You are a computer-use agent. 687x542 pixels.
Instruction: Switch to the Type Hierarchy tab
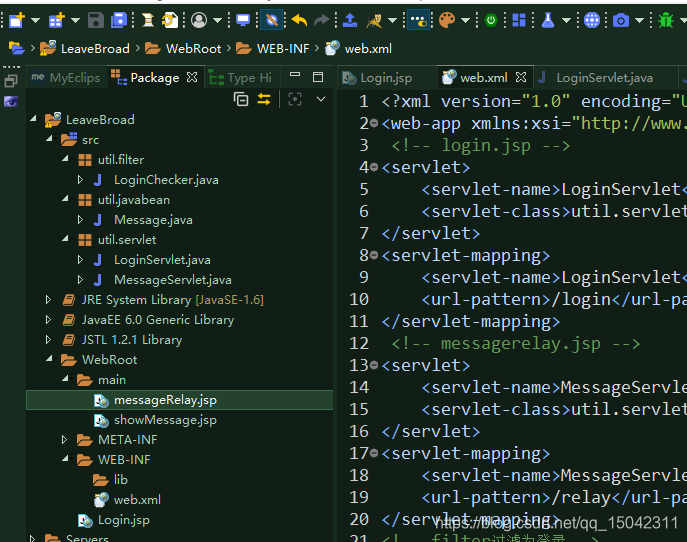[x=241, y=78]
